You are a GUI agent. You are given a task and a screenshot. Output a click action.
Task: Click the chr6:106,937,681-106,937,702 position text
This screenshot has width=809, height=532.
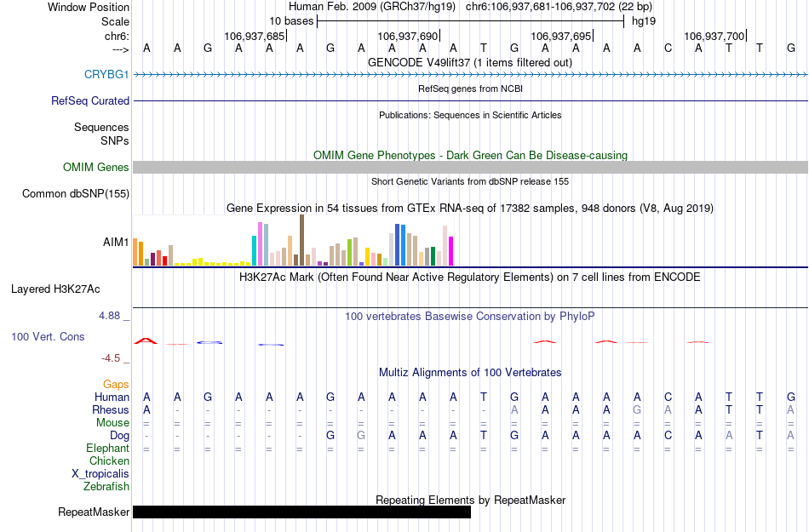pos(559,7)
